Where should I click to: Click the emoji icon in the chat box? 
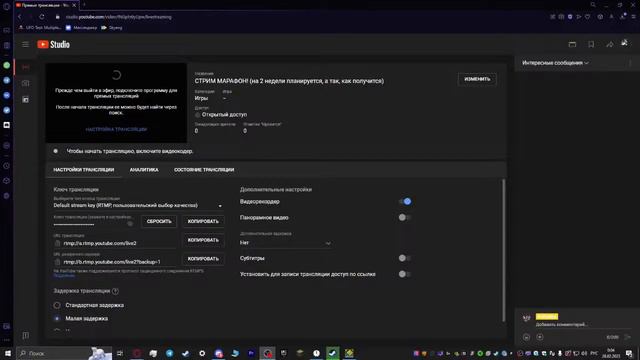point(527,337)
